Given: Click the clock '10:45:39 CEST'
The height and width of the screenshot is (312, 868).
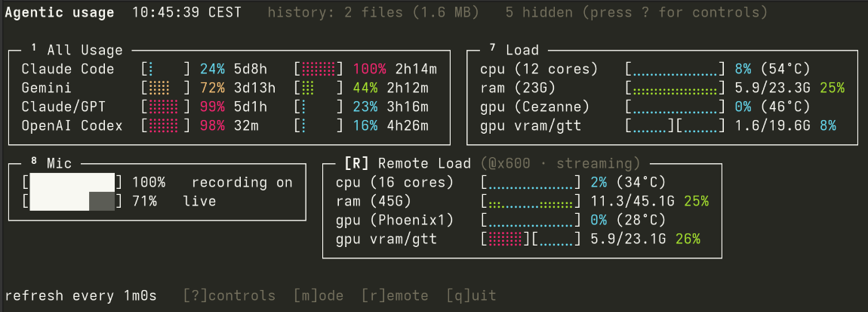Looking at the screenshot, I should point(187,13).
